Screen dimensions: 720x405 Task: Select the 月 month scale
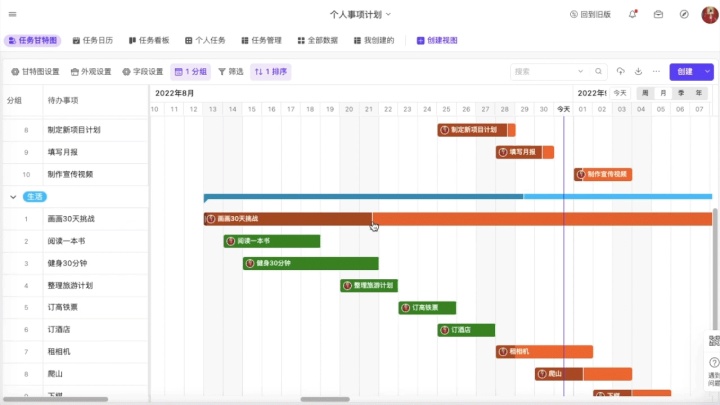663,93
